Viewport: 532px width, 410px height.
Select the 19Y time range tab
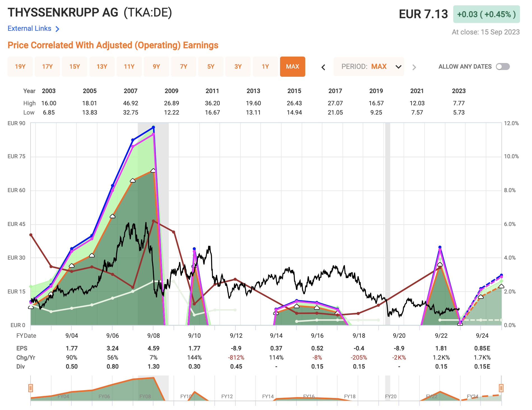(x=20, y=67)
